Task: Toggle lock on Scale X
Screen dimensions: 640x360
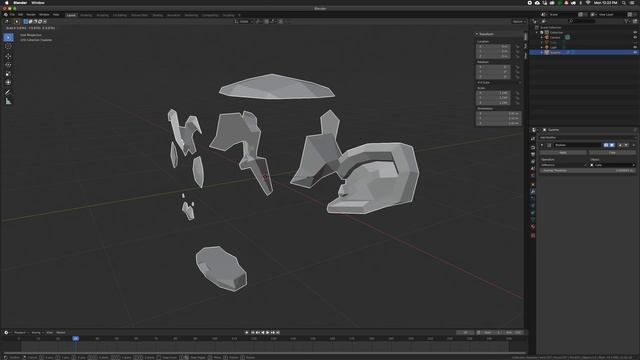Action: coord(517,93)
